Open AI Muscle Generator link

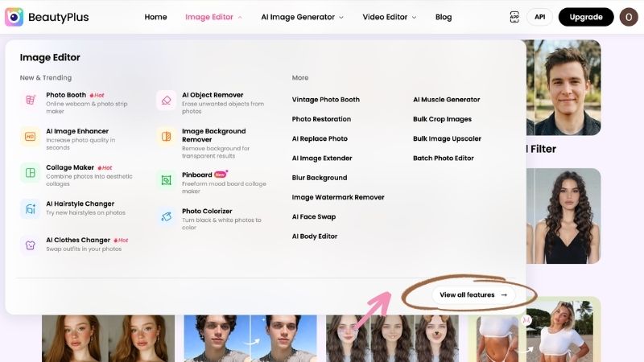[447, 99]
